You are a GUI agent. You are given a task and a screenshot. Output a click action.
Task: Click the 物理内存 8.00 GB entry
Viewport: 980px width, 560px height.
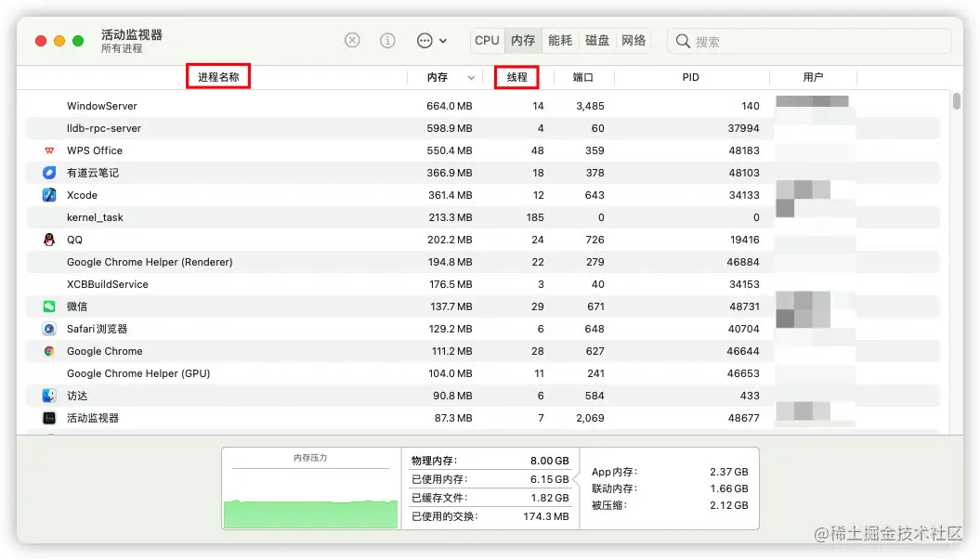click(x=490, y=461)
